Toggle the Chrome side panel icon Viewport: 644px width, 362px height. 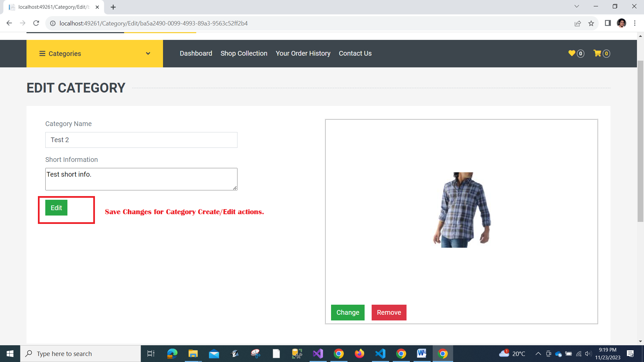point(608,23)
